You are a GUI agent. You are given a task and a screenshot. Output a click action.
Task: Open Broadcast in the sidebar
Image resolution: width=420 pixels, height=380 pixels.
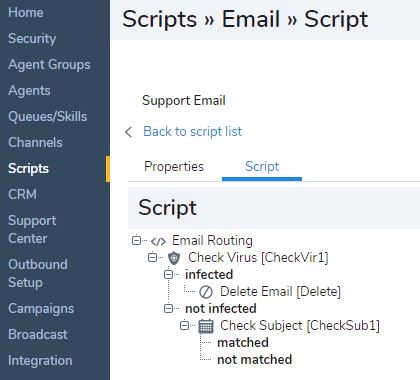pos(38,334)
